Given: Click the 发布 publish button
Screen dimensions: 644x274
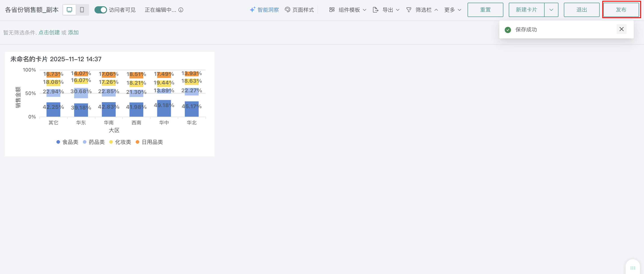Looking at the screenshot, I should tap(621, 10).
